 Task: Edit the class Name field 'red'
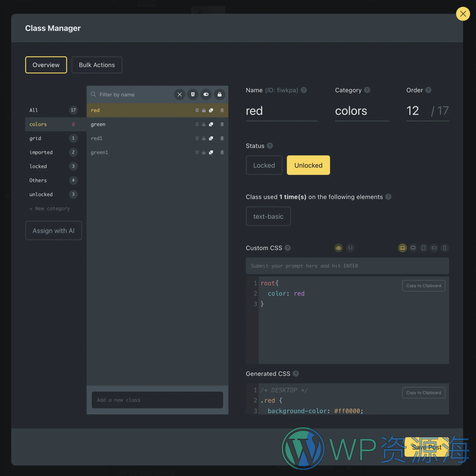coord(282,111)
